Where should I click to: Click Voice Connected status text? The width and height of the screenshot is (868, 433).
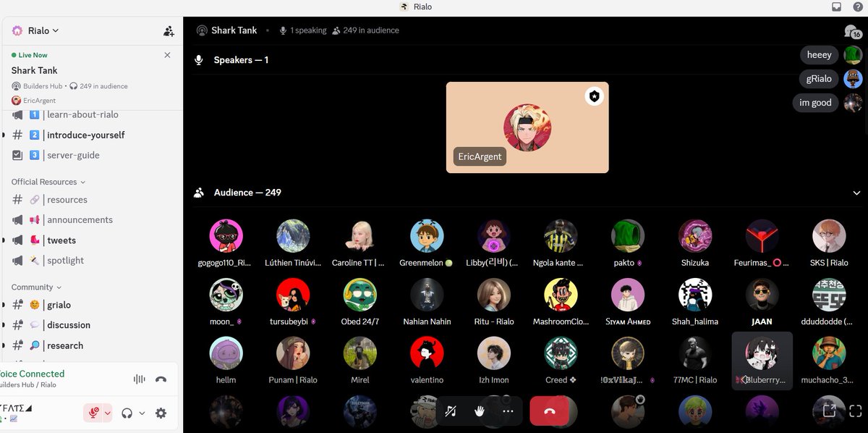[32, 374]
